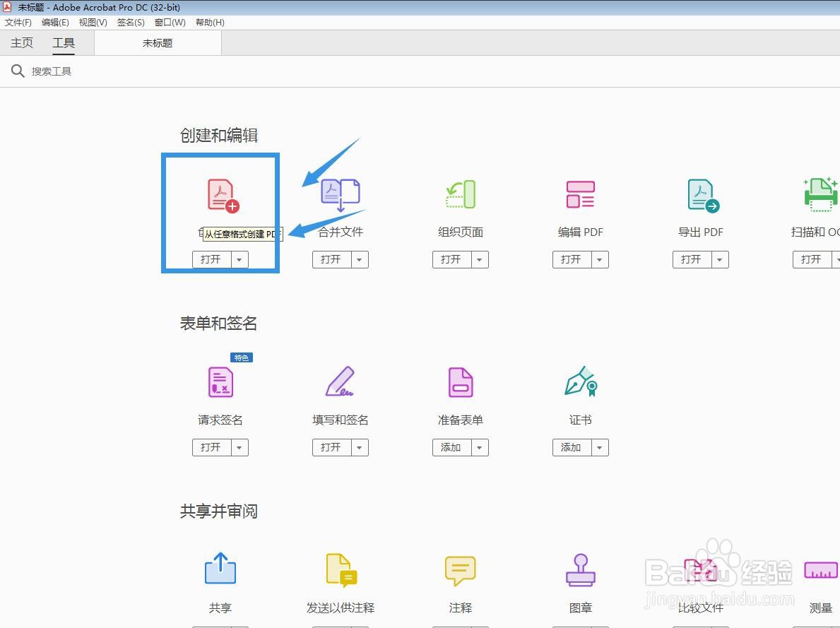Click 打开 button under 编辑 PDF
The image size is (840, 628).
coord(572,259)
